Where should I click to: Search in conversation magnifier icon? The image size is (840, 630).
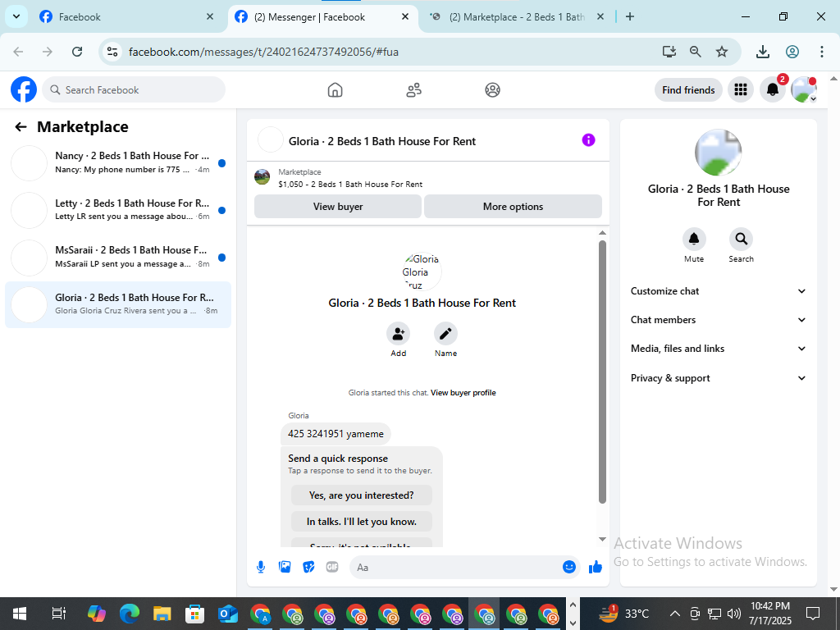click(x=741, y=239)
